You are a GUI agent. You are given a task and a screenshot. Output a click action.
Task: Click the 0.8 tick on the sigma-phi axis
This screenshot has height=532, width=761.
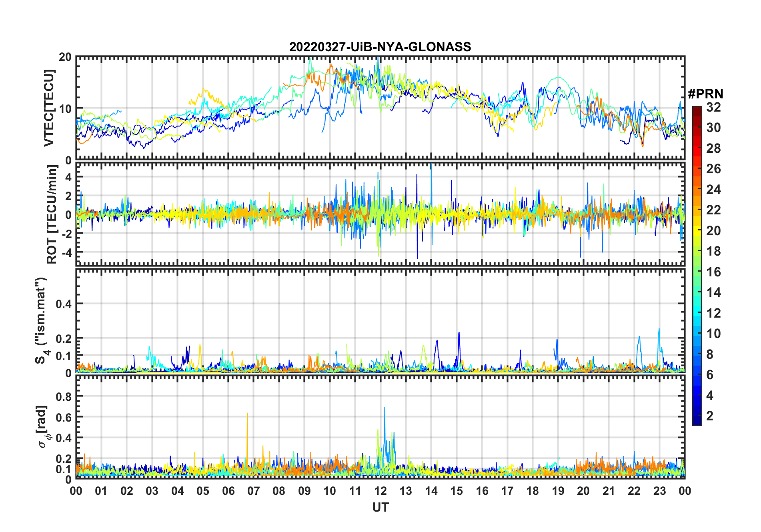(x=64, y=396)
